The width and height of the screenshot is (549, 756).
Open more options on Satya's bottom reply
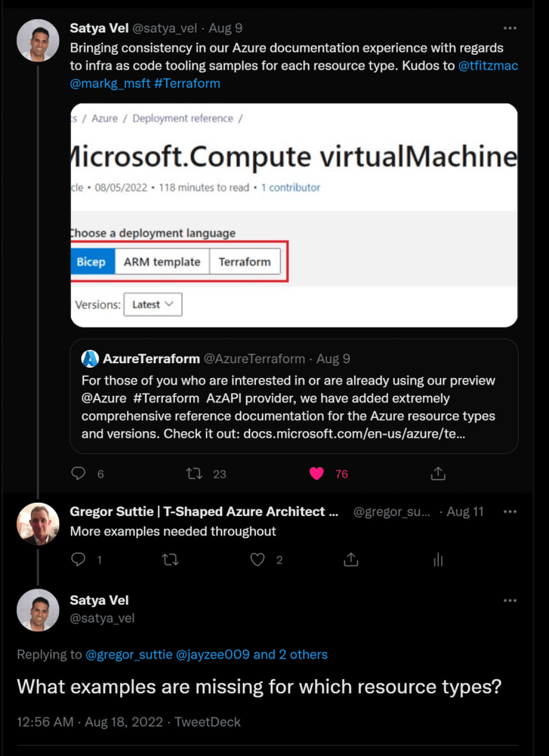coord(510,600)
